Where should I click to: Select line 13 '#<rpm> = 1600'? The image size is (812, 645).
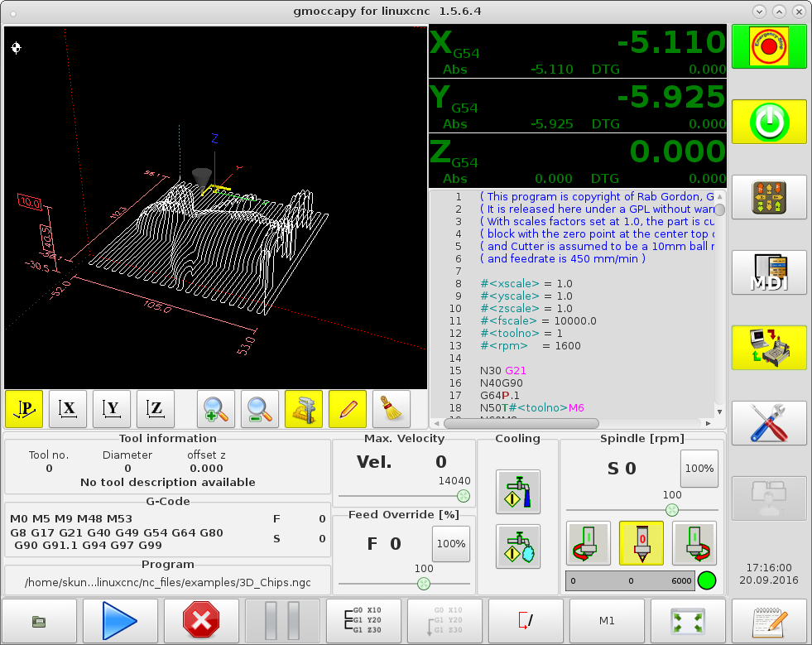[x=531, y=345]
